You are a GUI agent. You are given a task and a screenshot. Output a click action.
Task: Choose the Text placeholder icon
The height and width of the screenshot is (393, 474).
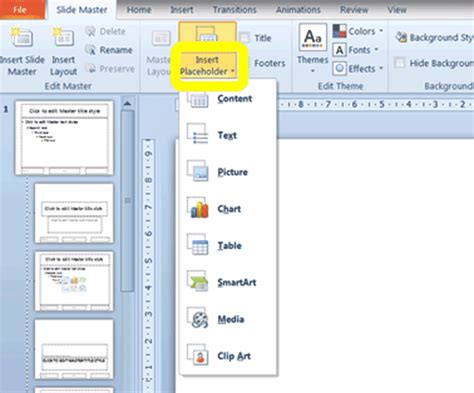tap(198, 134)
